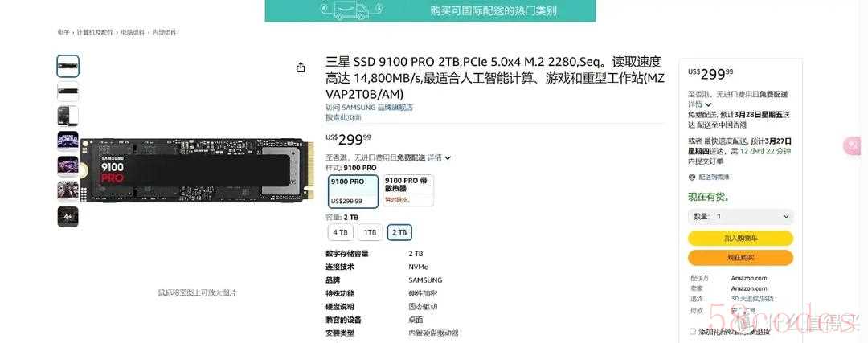Click the share icon above product image
868x343 pixels.
301,67
